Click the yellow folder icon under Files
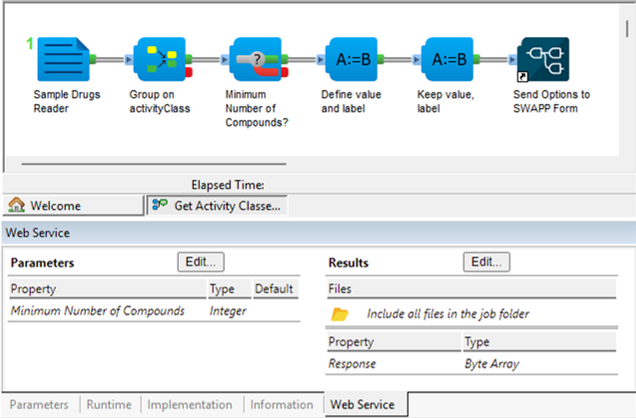Viewport: 636px width, 418px height. (x=339, y=314)
